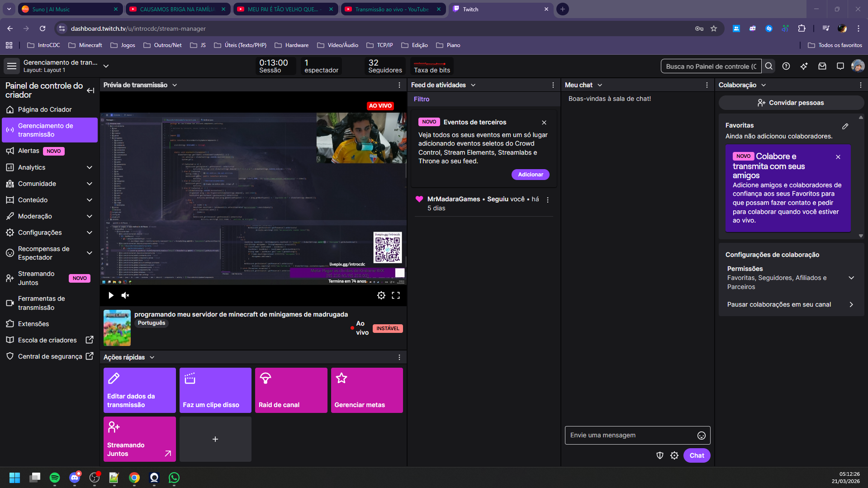
Task: Click the Envie uma mensagem field
Action: tap(630, 435)
